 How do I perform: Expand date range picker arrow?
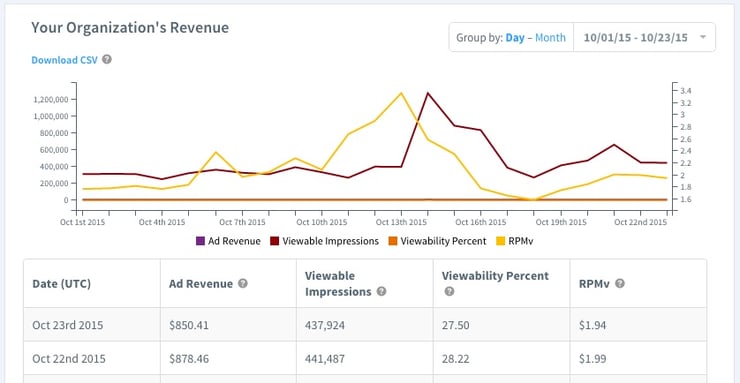703,37
